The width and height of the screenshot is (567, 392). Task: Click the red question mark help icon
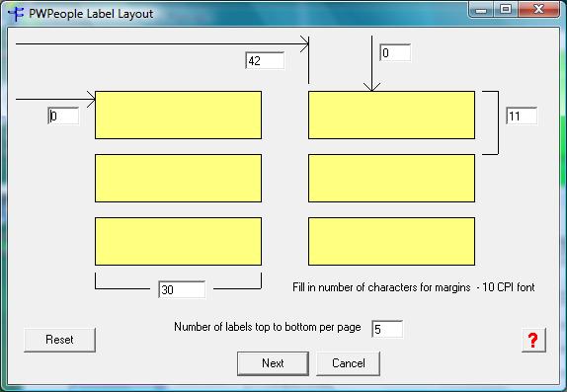[533, 340]
